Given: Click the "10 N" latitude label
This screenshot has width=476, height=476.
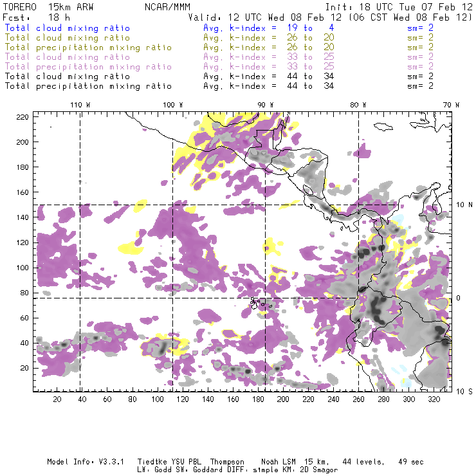Looking at the screenshot, I should (464, 205).
